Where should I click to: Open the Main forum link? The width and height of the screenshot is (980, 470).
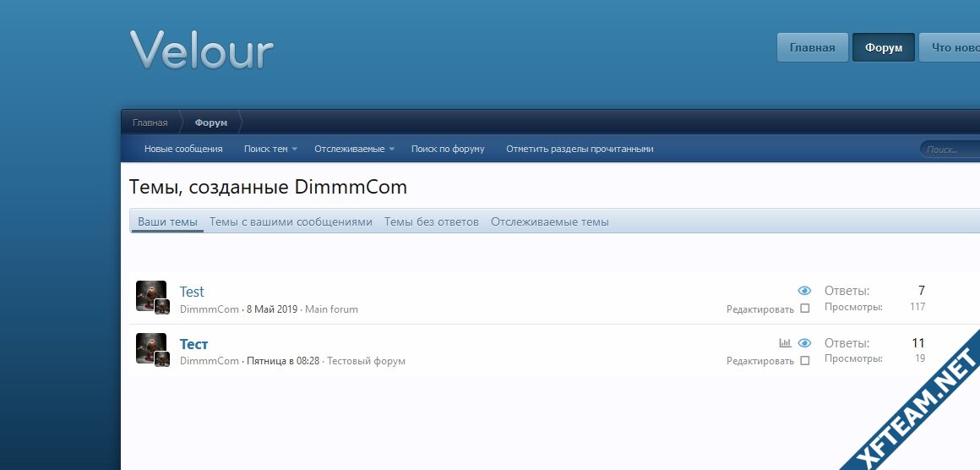[x=331, y=309]
